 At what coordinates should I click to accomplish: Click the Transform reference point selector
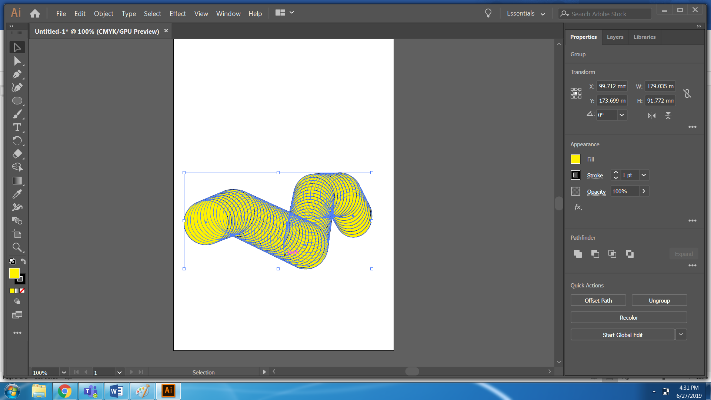click(x=576, y=93)
